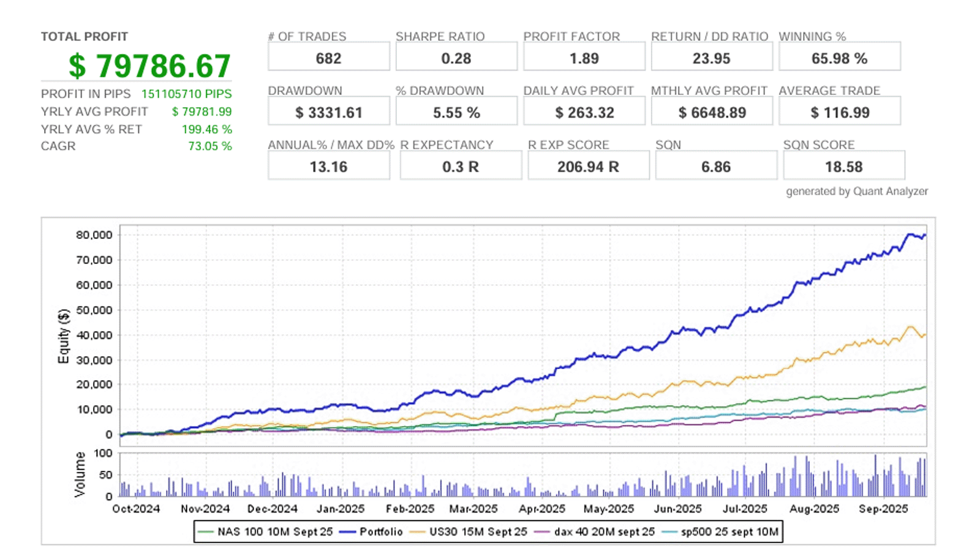Click the Profit Factor value 1.89

[584, 58]
